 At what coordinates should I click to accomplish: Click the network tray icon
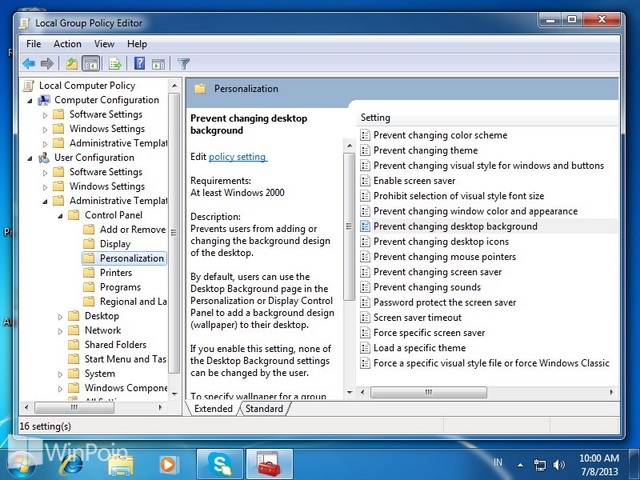539,465
